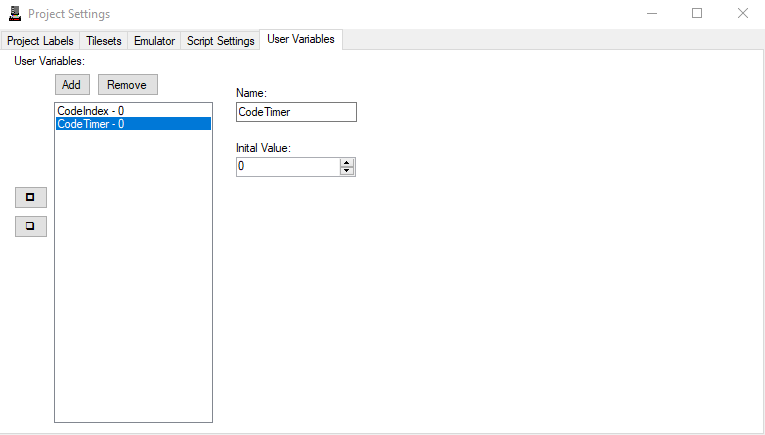
Task: Click the Name input field
Action: (296, 112)
